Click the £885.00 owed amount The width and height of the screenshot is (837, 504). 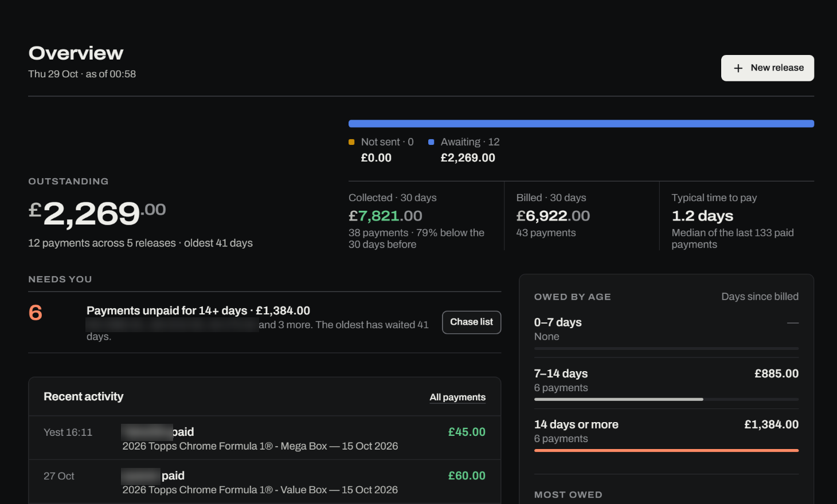[x=777, y=374]
